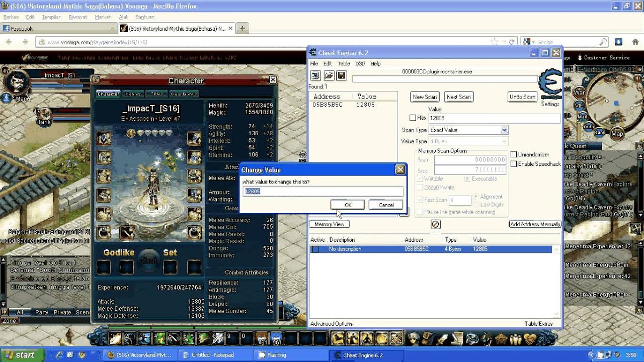Select skill slot 8 in game hotbar
The height and width of the screenshot is (362, 644).
(x=217, y=338)
